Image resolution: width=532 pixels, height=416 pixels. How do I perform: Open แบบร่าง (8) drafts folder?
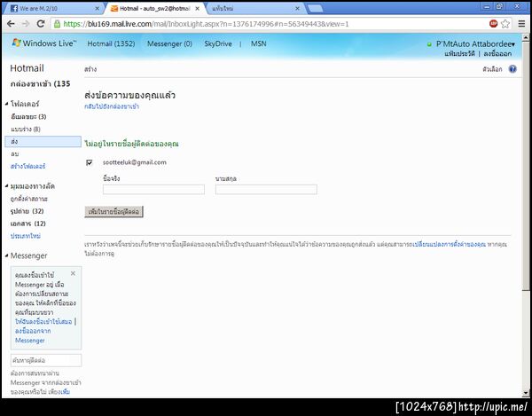(26, 130)
